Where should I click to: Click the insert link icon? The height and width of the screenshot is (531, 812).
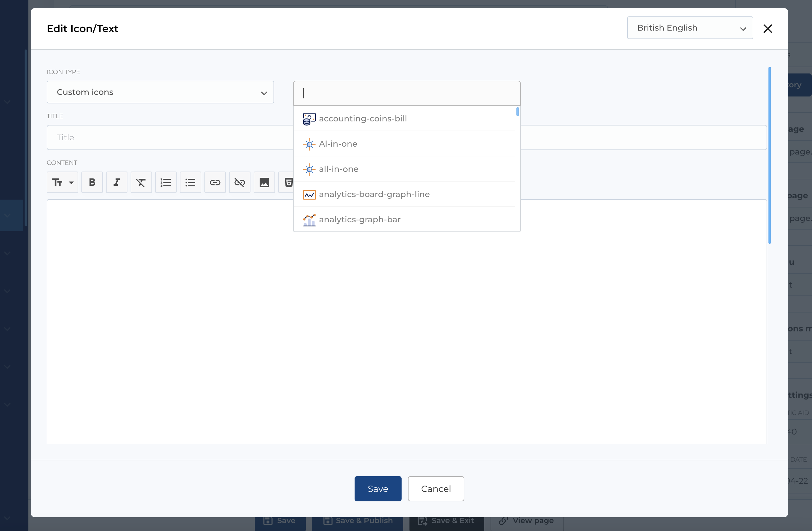click(215, 183)
